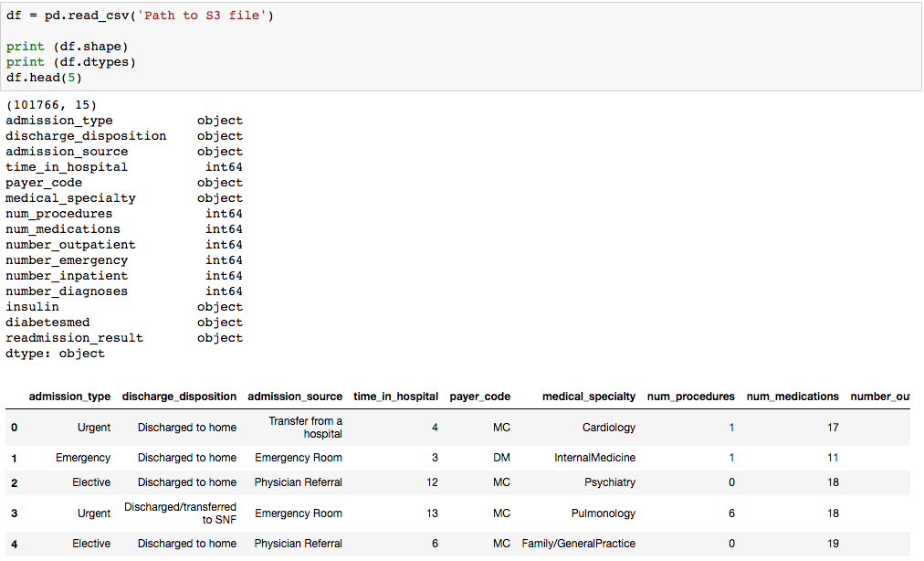Click the payer_code dtype output row
The image size is (924, 561).
click(x=124, y=183)
